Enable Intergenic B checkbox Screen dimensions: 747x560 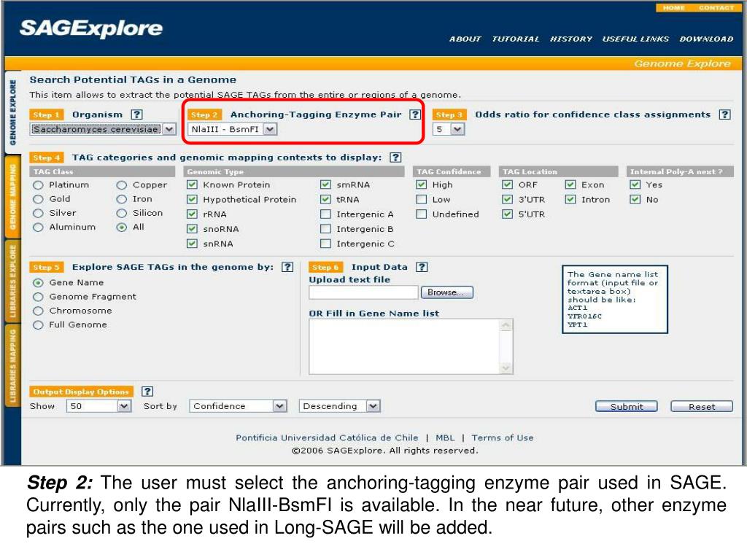coord(326,229)
